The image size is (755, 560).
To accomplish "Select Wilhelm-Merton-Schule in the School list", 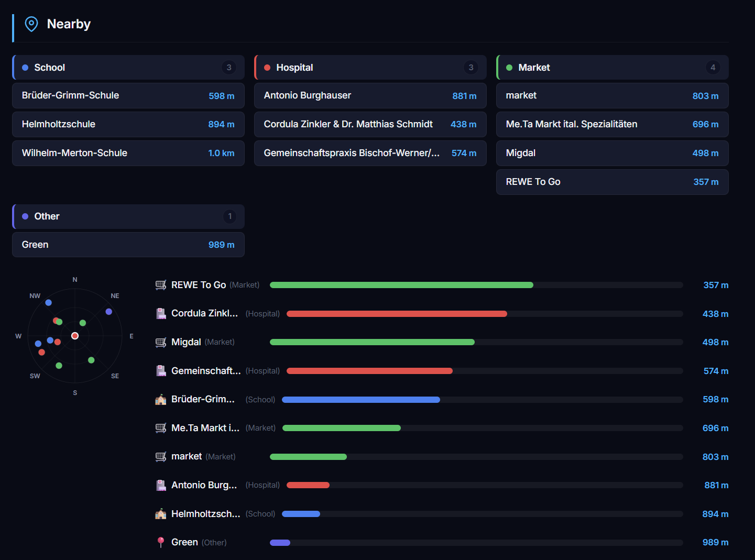I will 128,153.
